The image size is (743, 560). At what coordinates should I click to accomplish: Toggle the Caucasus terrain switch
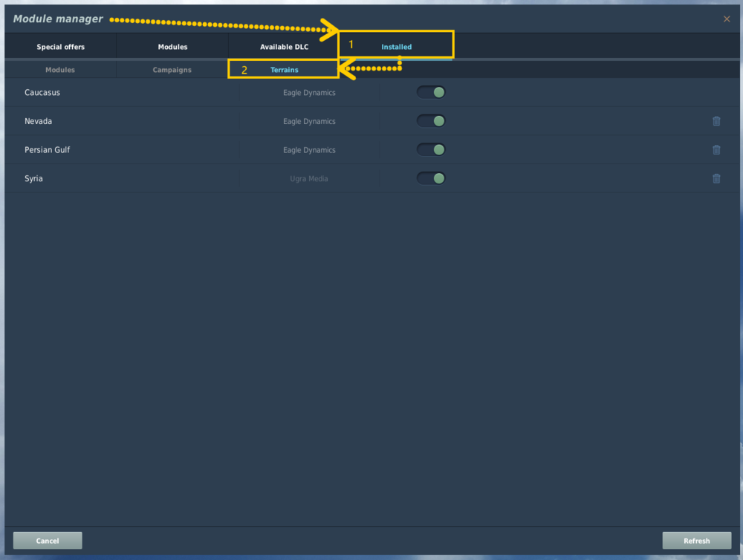point(431,92)
